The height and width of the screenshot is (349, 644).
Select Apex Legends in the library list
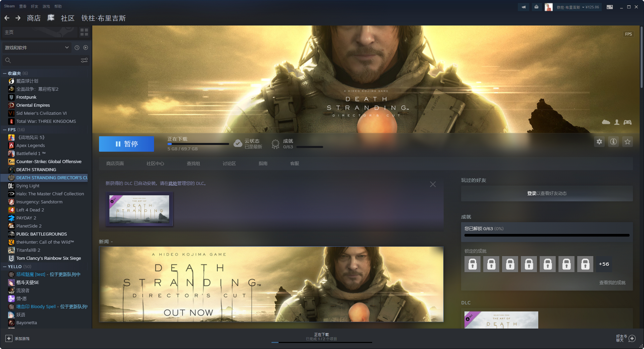click(x=31, y=146)
